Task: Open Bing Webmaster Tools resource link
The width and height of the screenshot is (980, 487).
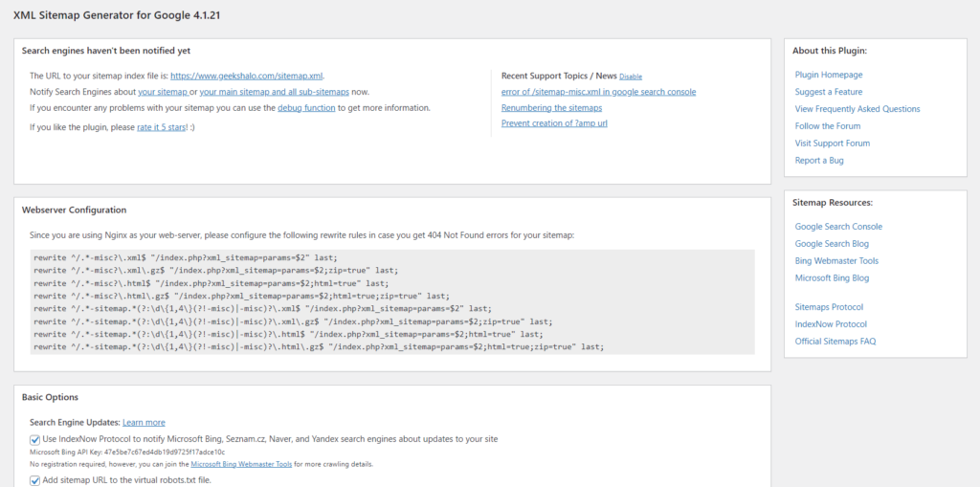Action: (836, 260)
